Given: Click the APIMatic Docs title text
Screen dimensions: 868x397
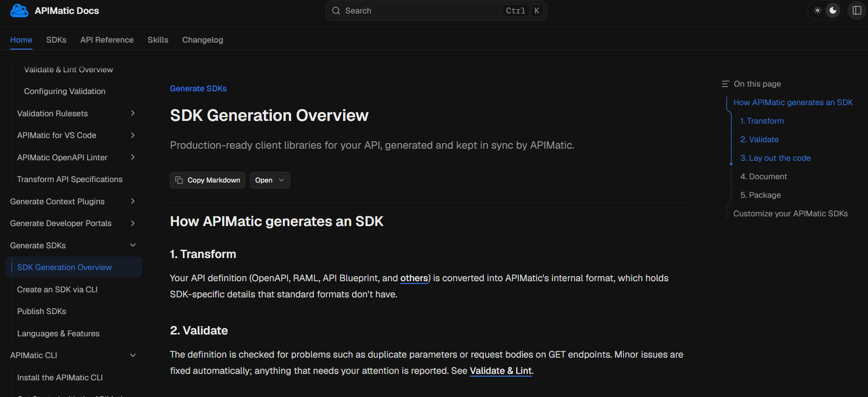Looking at the screenshot, I should click(67, 11).
